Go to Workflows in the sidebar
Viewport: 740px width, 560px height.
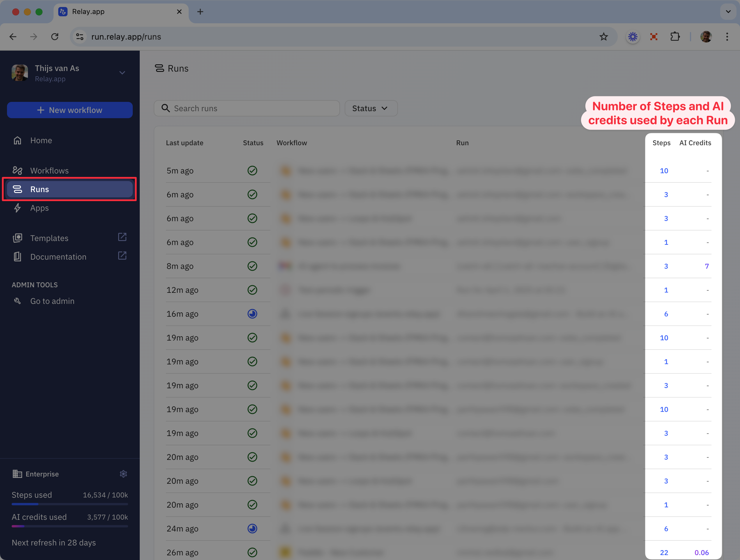tap(49, 171)
